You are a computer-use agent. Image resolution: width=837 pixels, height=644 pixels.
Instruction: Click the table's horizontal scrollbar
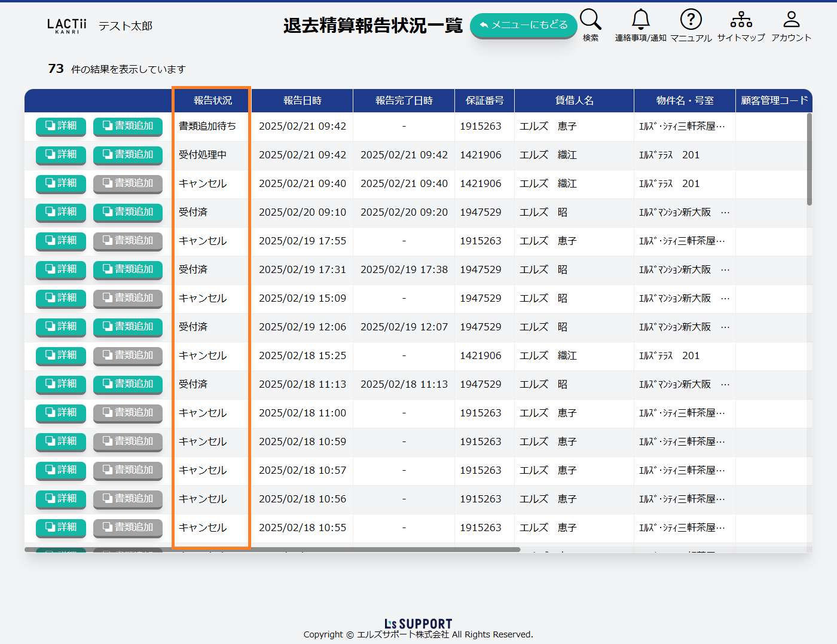click(272, 550)
